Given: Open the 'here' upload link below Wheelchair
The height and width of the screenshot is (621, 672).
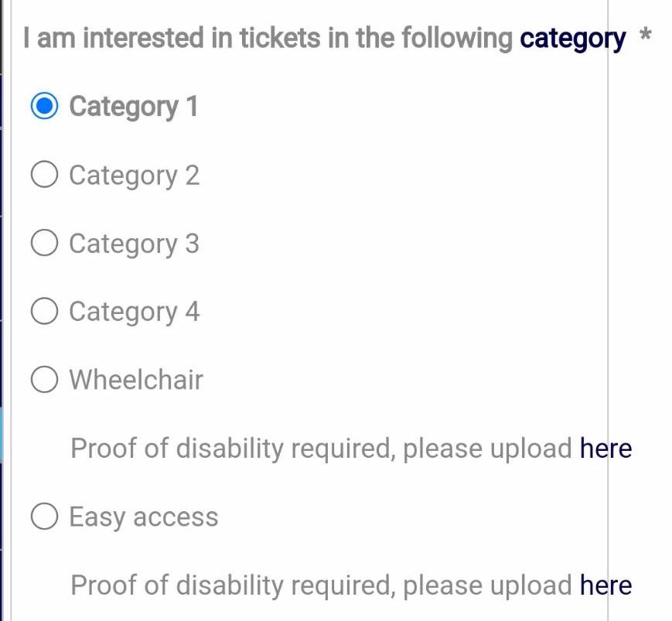Looking at the screenshot, I should tap(606, 449).
